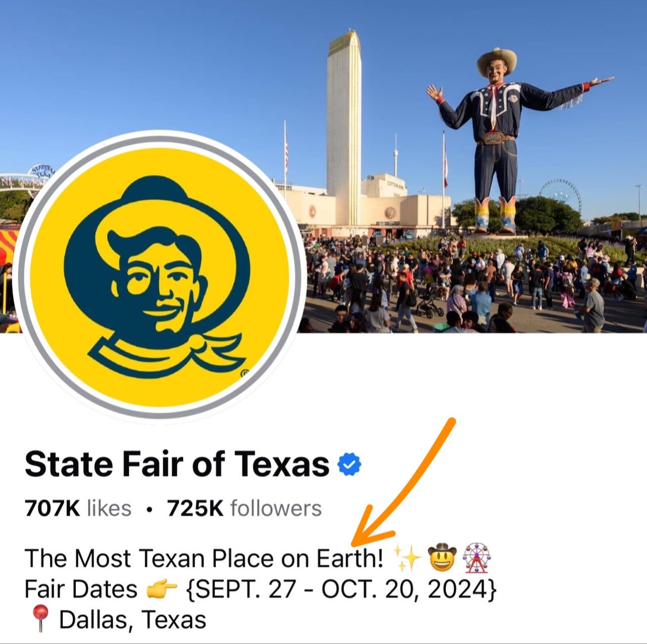Click the sparkles emoji in bio
647x644 pixels.
pos(407,558)
